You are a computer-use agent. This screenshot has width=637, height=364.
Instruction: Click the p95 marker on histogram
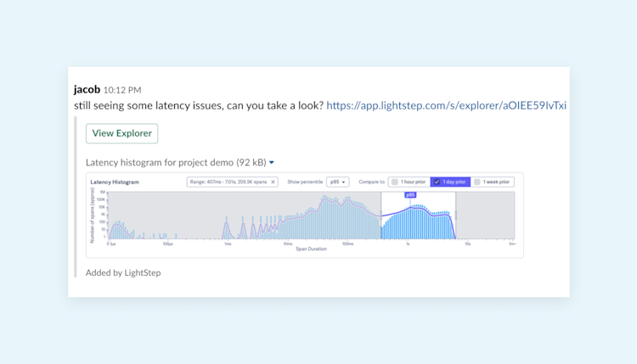[410, 195]
